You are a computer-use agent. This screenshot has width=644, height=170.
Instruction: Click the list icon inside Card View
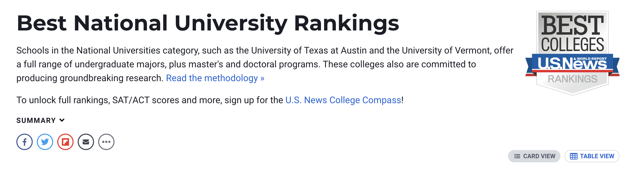click(x=517, y=156)
